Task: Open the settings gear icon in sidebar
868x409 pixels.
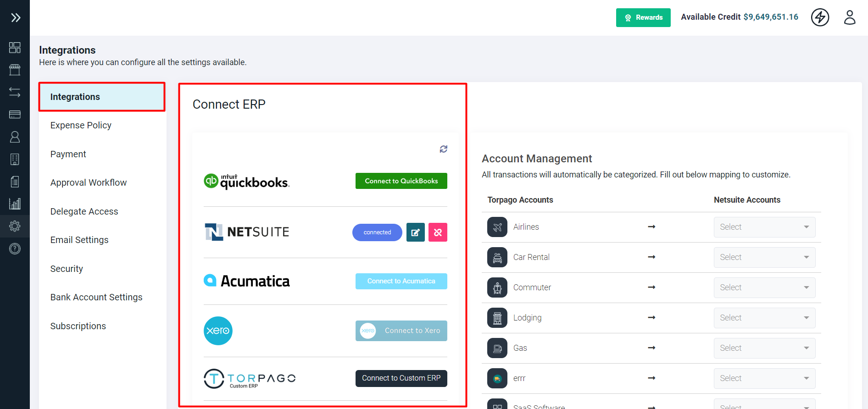Action: click(15, 226)
